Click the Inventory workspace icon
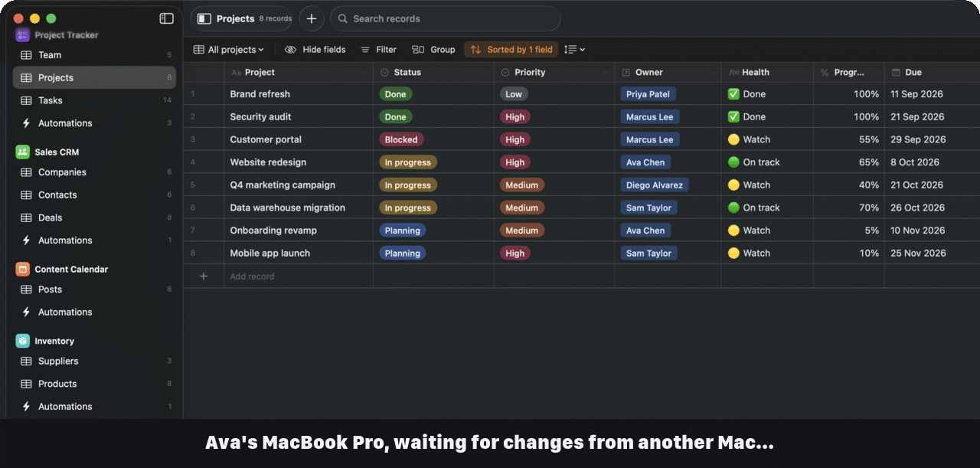 pos(23,341)
